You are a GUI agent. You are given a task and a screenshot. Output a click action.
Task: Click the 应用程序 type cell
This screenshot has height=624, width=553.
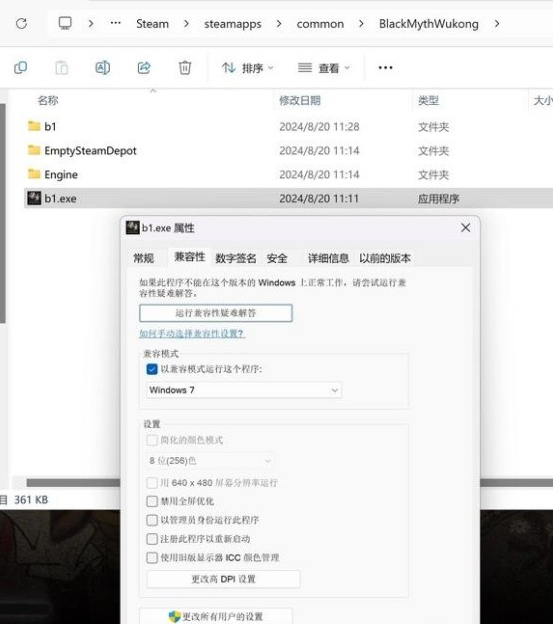click(438, 199)
